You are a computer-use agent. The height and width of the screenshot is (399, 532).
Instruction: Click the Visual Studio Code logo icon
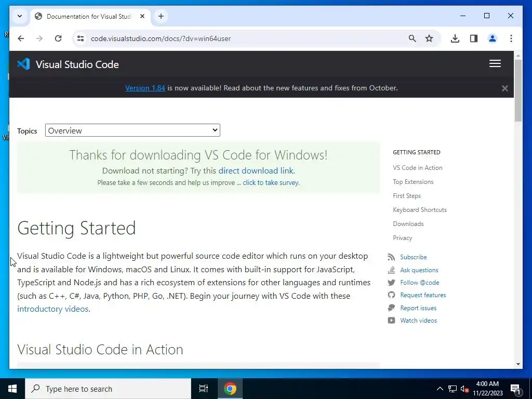(x=23, y=64)
